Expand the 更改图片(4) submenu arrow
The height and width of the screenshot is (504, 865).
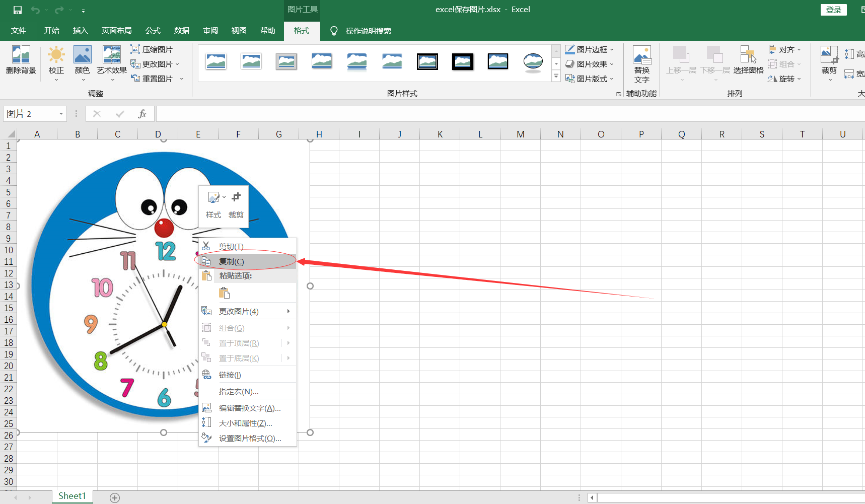(x=289, y=311)
